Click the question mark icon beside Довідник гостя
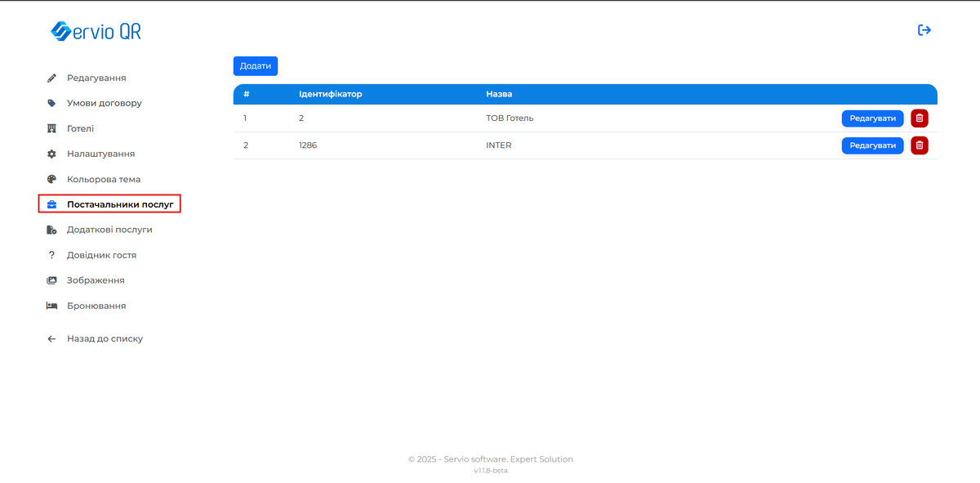Viewport: 980px width, 483px height. pyautogui.click(x=51, y=254)
